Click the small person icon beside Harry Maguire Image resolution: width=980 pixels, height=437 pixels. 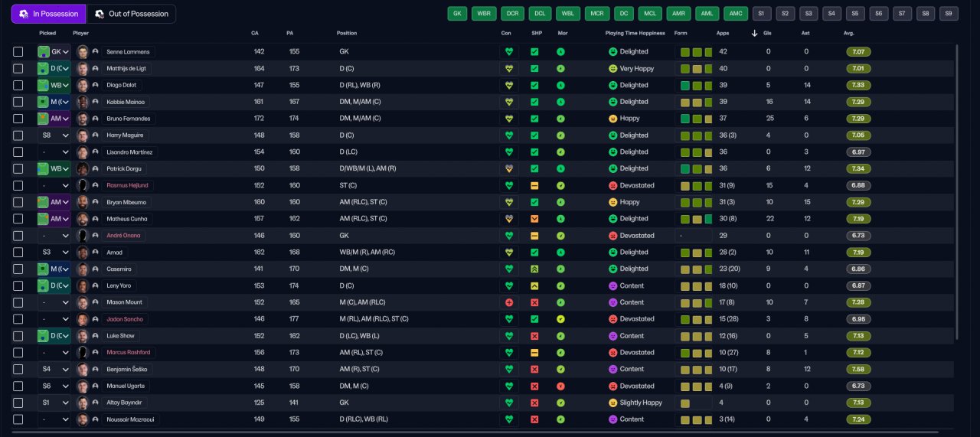click(95, 135)
